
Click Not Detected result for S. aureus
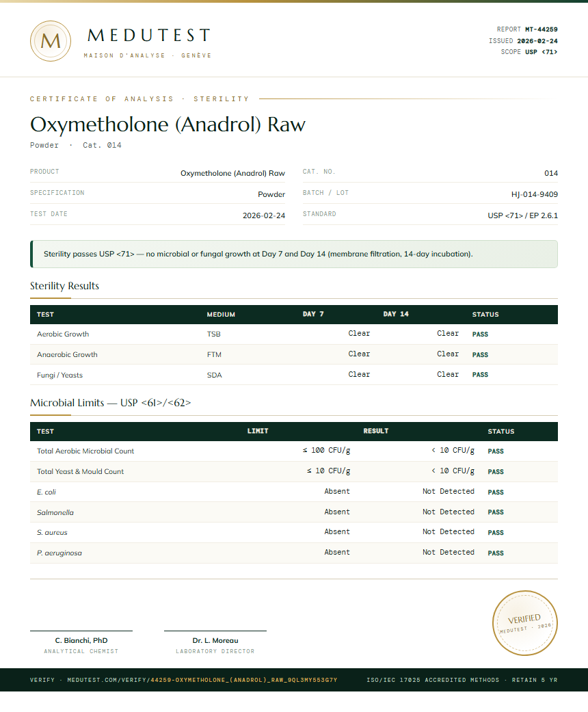click(449, 531)
